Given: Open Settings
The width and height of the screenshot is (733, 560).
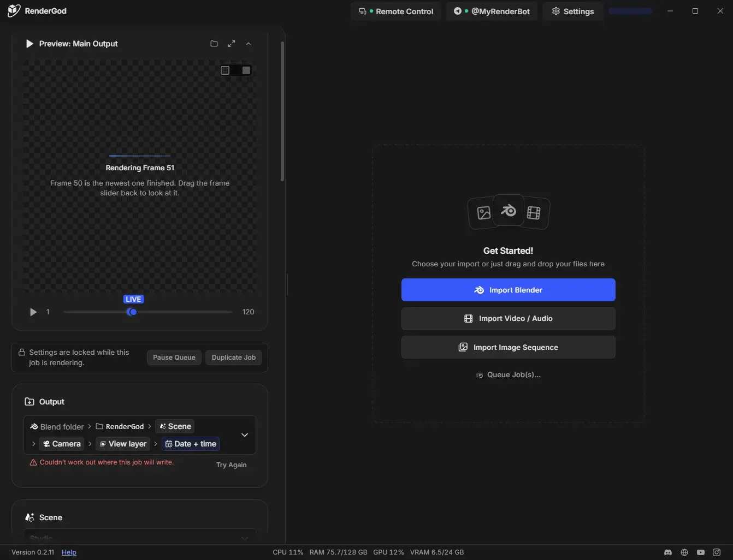Looking at the screenshot, I should point(573,11).
